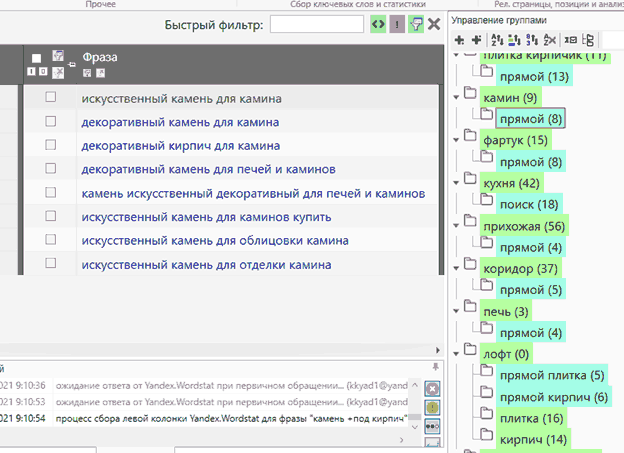
Task: Select the 'плитка (16)' subgroup
Action: (x=531, y=418)
